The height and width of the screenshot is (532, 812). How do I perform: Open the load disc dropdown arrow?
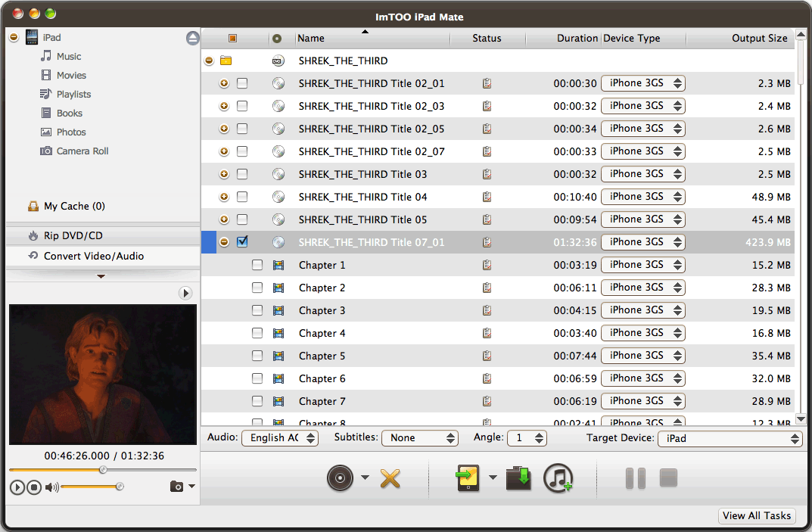365,478
